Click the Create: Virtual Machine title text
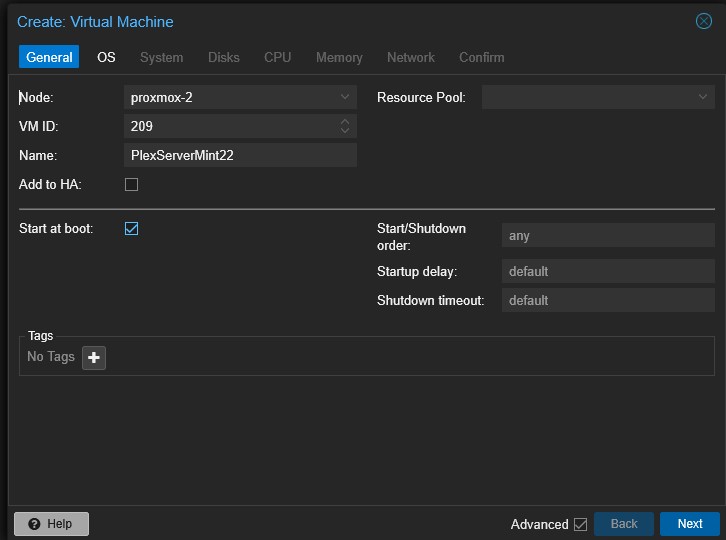This screenshot has width=726, height=540. pyautogui.click(x=95, y=22)
